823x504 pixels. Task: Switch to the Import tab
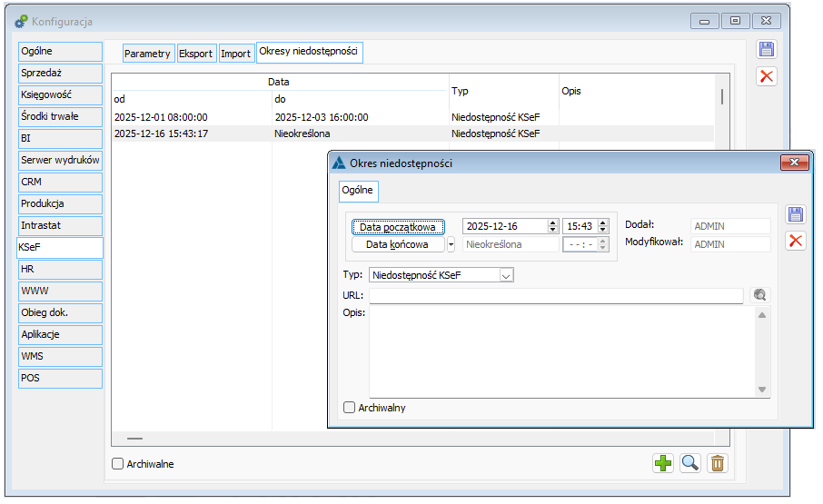pyautogui.click(x=235, y=54)
